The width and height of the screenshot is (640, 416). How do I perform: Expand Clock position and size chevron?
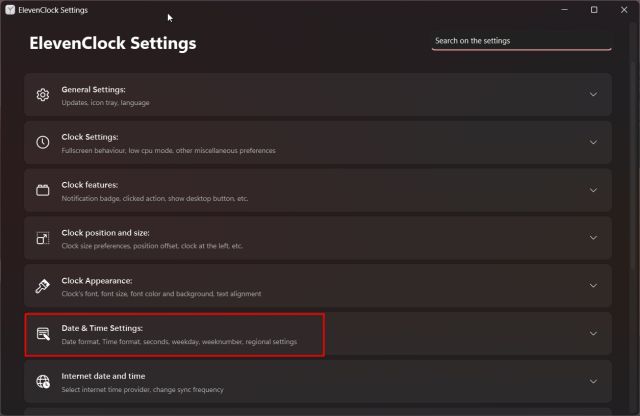593,238
